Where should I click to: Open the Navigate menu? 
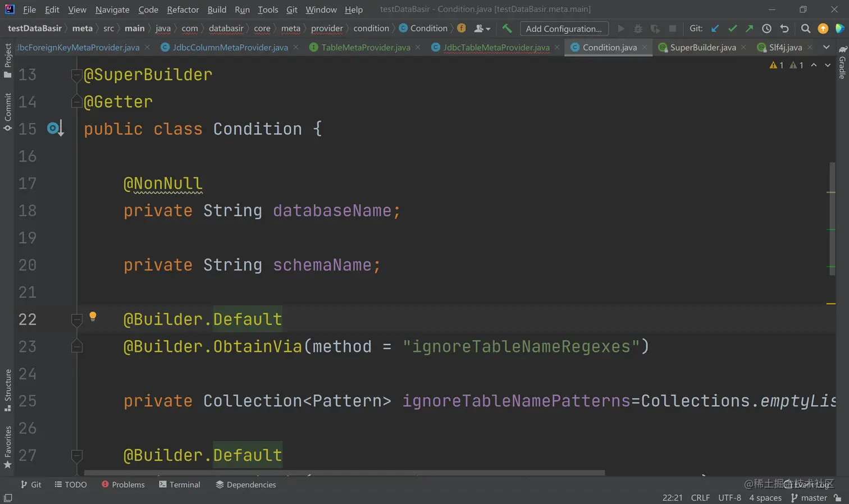(x=112, y=10)
